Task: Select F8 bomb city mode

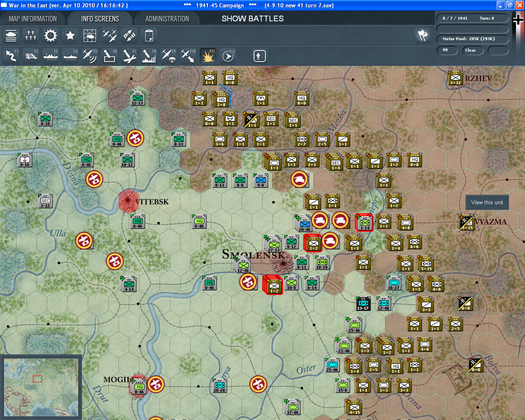Action: point(149,56)
